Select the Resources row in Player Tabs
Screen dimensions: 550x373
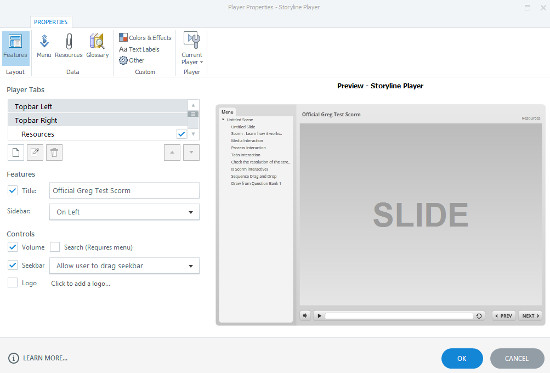[x=98, y=134]
